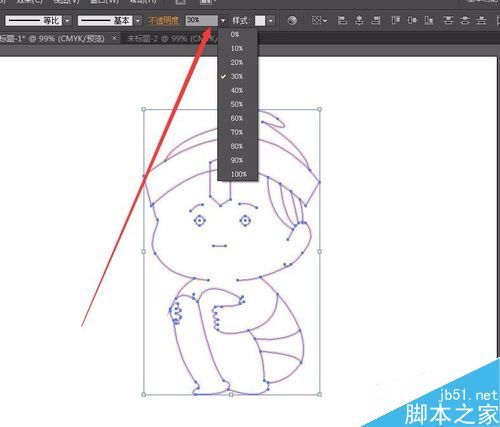
Task: Click the top-right bounding box handle
Action: point(319,109)
